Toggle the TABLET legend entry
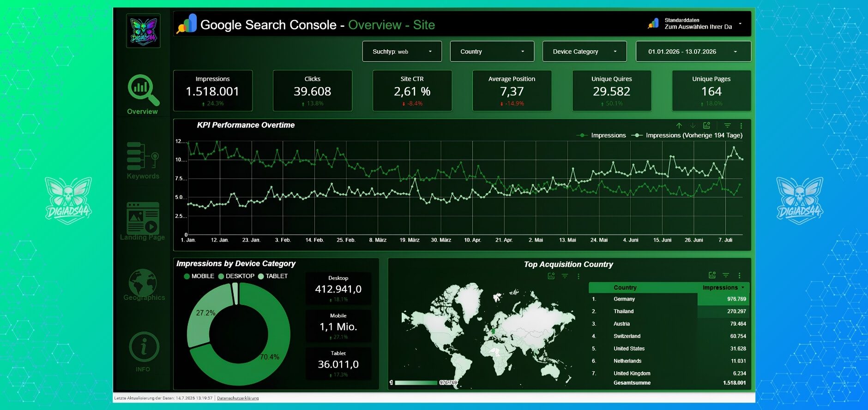The image size is (868, 410). click(x=273, y=276)
